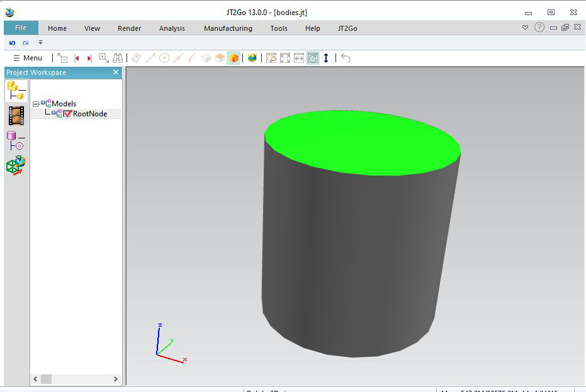586x392 pixels.
Task: Click the disabled curve pick icon
Action: pyautogui.click(x=192, y=58)
